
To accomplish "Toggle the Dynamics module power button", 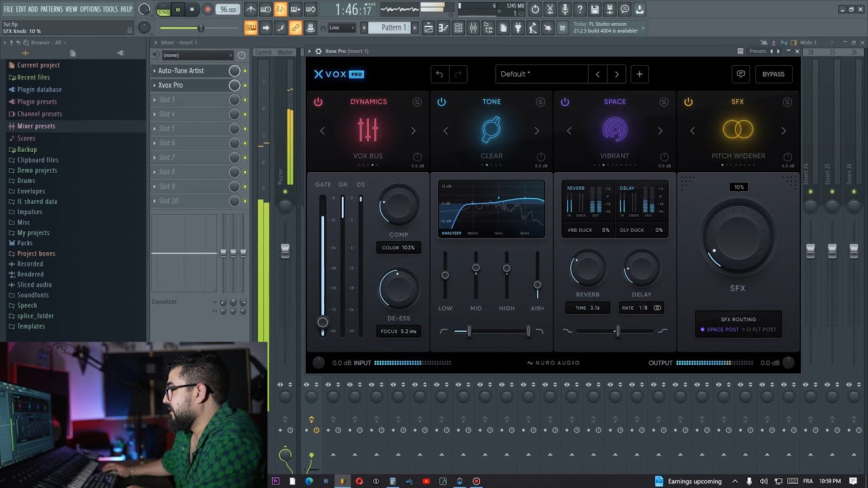I will click(318, 102).
